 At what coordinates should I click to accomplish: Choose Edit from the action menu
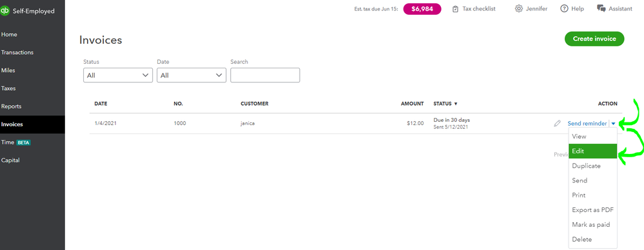coord(592,151)
